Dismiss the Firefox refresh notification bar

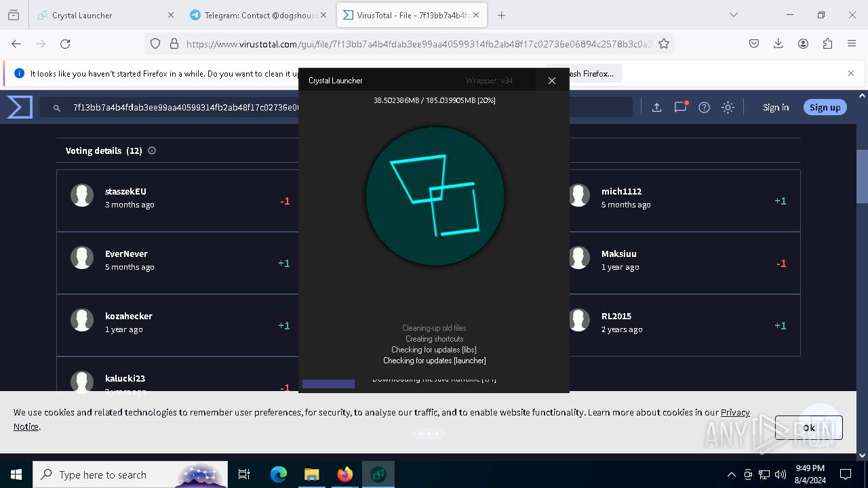coord(851,73)
